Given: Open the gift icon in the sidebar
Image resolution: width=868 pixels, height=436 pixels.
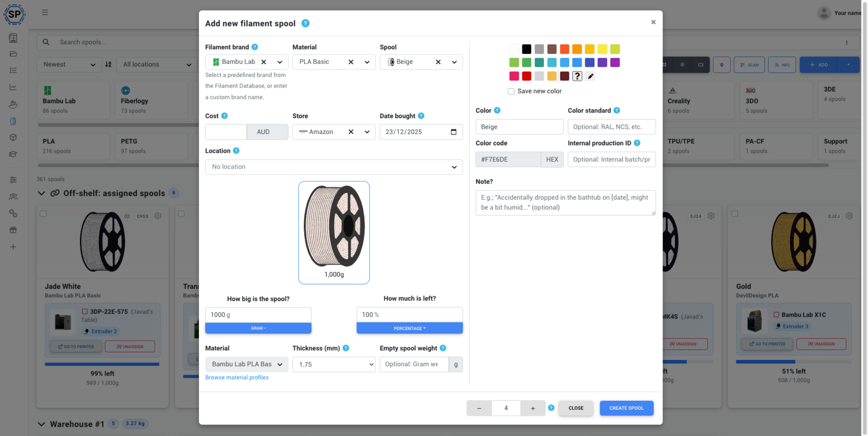Looking at the screenshot, I should (13, 230).
